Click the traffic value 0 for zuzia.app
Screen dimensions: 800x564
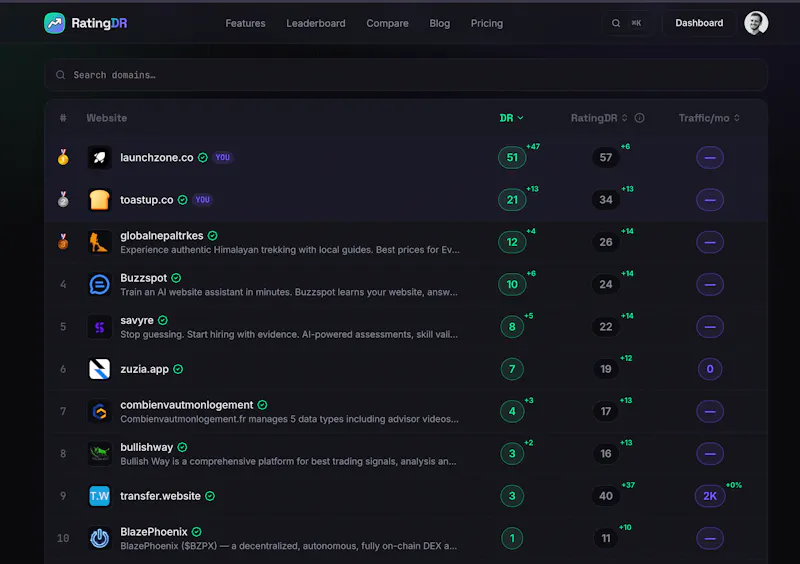(710, 369)
